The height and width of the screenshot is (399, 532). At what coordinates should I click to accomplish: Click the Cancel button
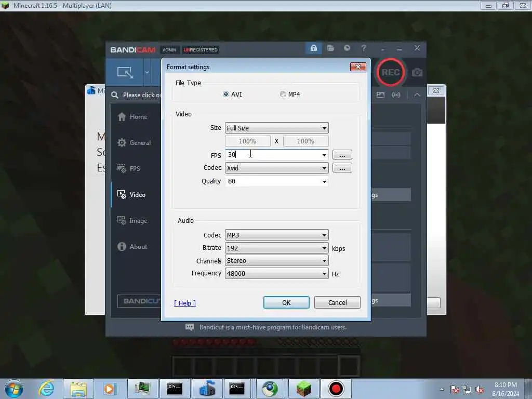(x=337, y=303)
